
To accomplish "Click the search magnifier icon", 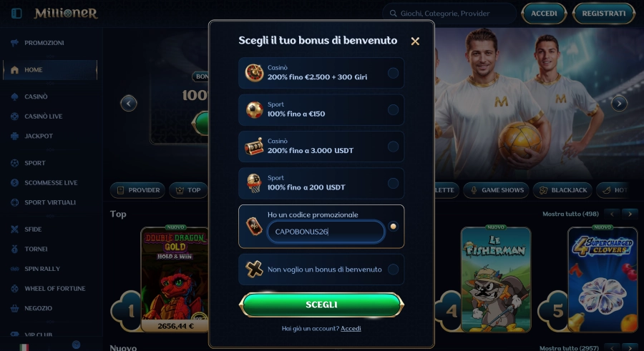I will pyautogui.click(x=393, y=14).
